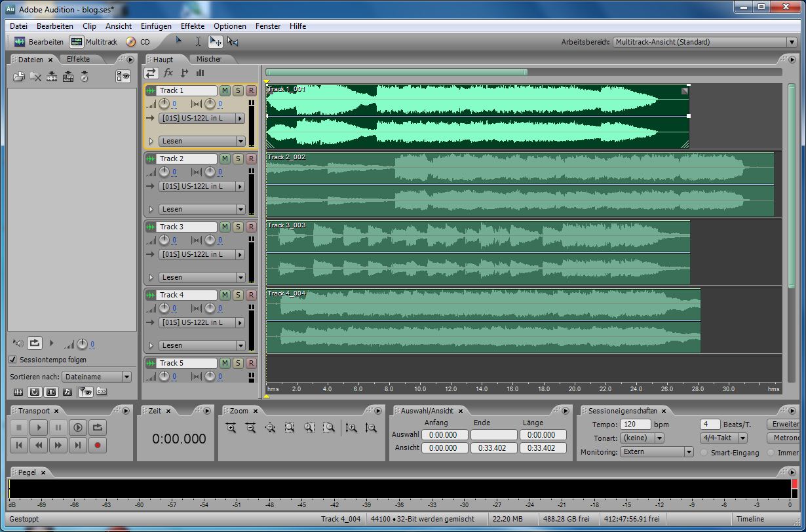Click the loop playback icon above Sessiontempo folgen
The image size is (806, 532).
click(x=35, y=343)
